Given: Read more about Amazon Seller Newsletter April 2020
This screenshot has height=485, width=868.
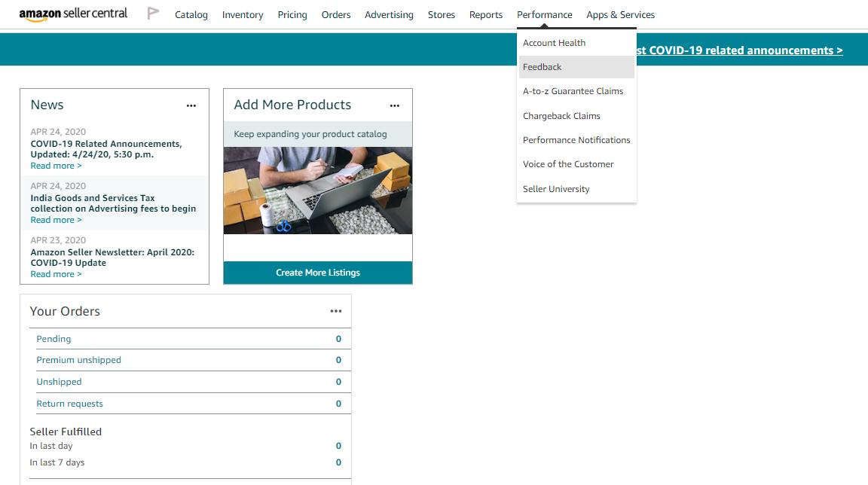Looking at the screenshot, I should click(x=56, y=274).
